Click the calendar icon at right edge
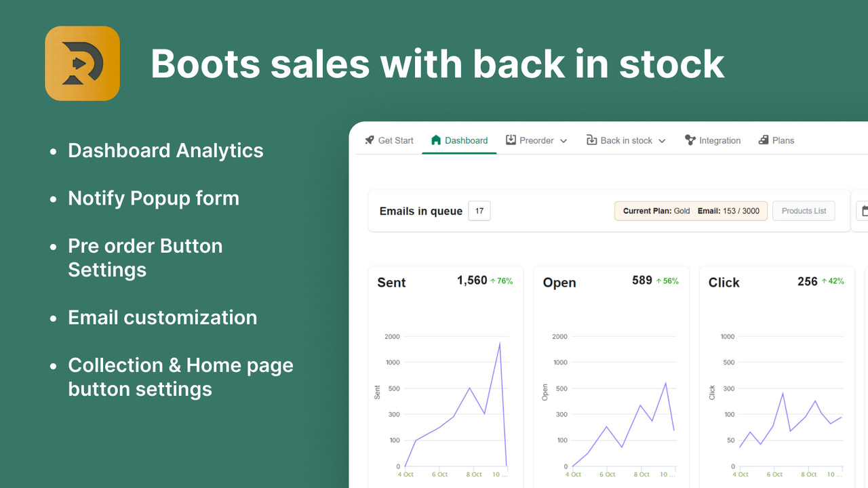This screenshot has width=868, height=488. click(x=864, y=211)
